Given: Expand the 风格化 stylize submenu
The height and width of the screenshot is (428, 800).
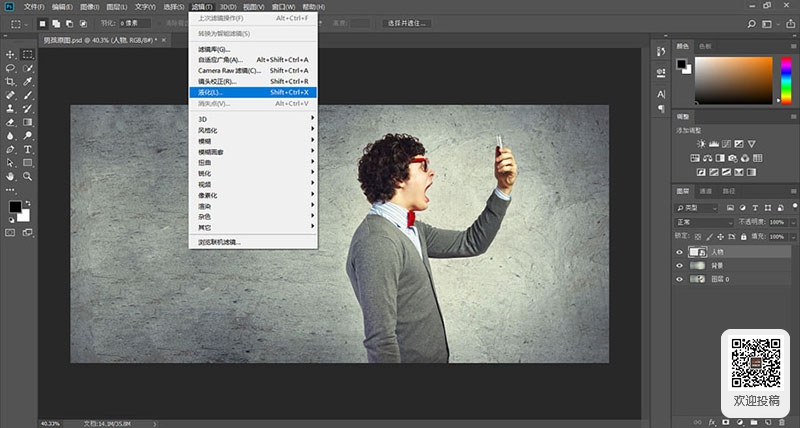Looking at the screenshot, I should (x=253, y=130).
